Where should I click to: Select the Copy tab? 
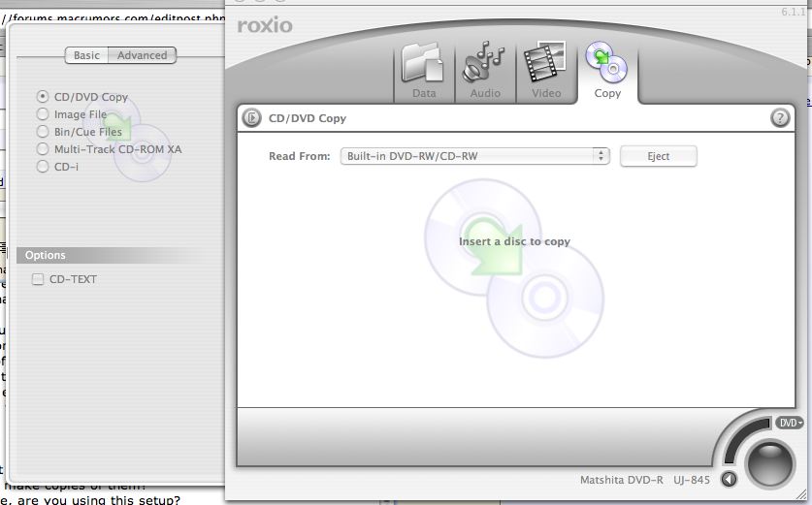pyautogui.click(x=607, y=72)
